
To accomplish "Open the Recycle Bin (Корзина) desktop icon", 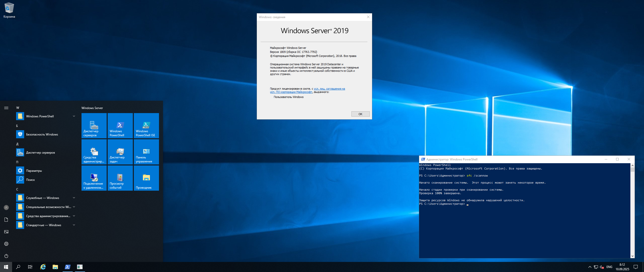I will click(9, 10).
